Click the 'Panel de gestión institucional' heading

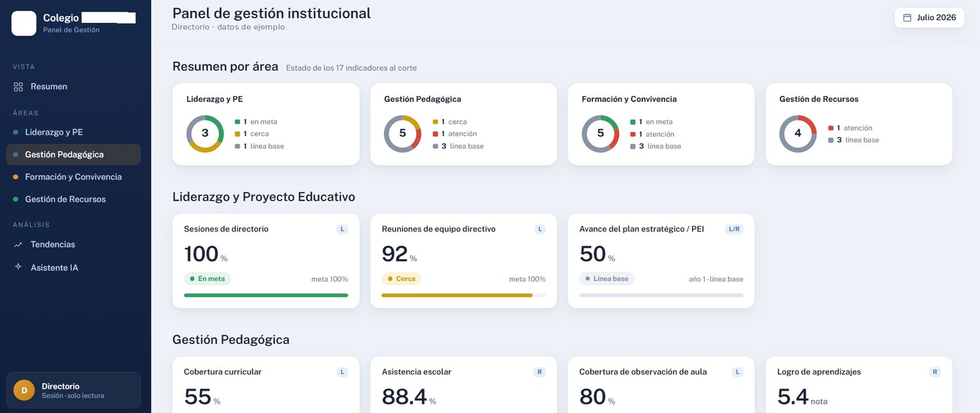[271, 13]
